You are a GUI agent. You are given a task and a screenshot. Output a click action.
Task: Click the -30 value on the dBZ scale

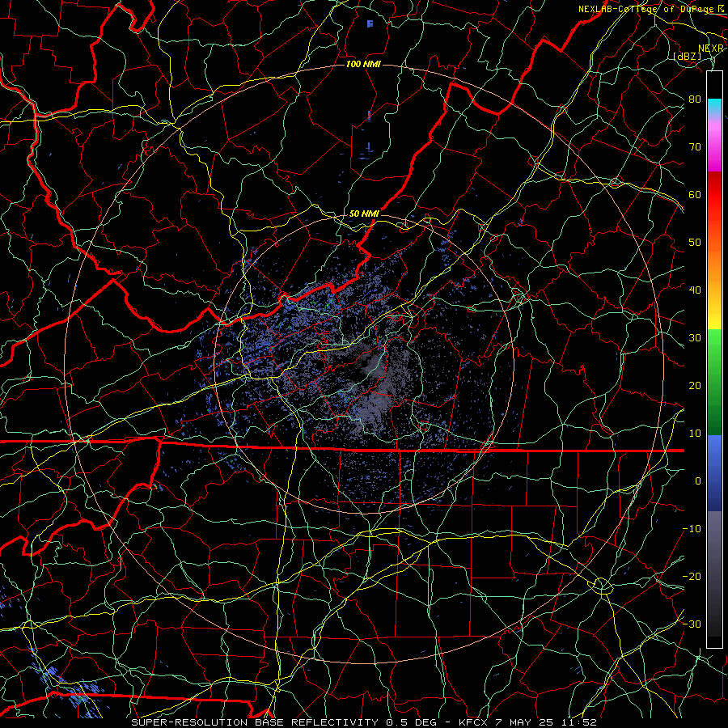tap(692, 624)
